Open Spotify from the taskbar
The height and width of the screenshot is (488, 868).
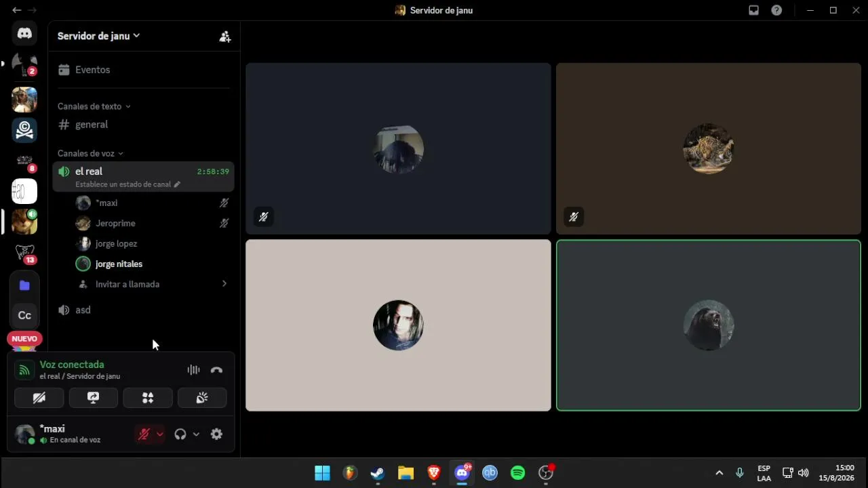[517, 473]
